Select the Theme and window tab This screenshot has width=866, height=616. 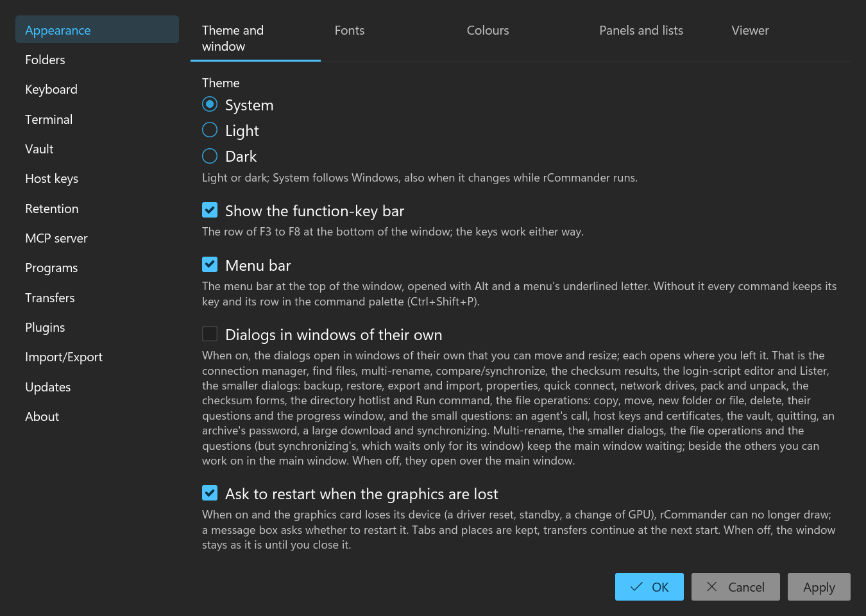[255, 38]
